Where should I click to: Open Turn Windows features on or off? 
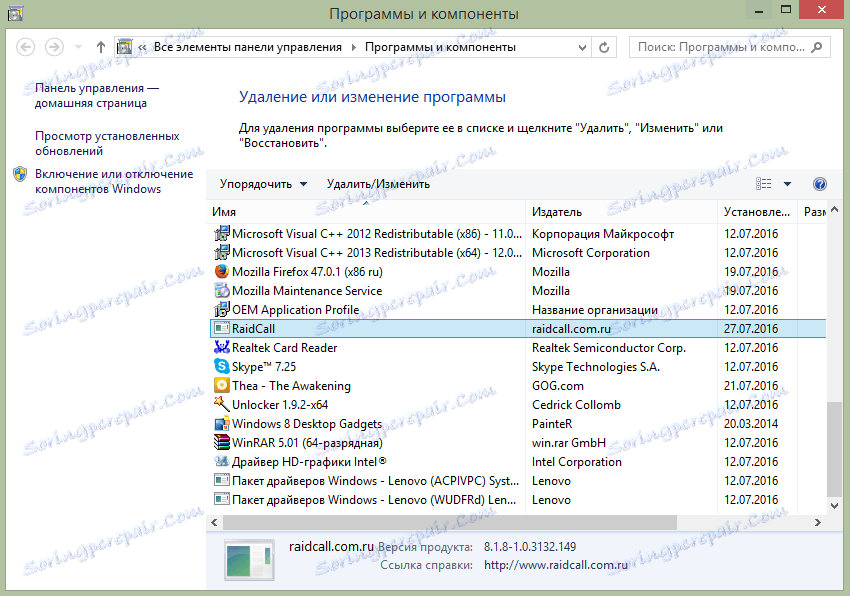[114, 181]
